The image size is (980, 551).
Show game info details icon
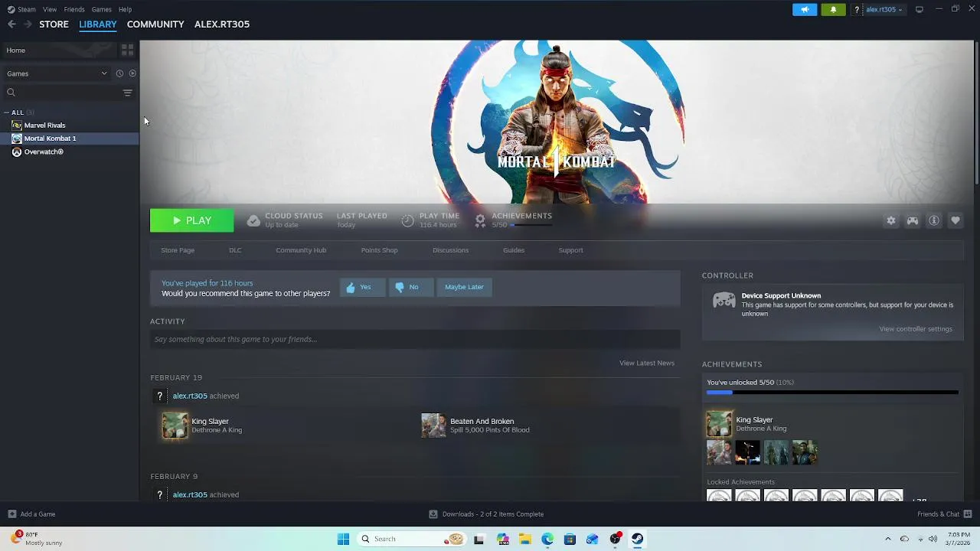coord(934,220)
